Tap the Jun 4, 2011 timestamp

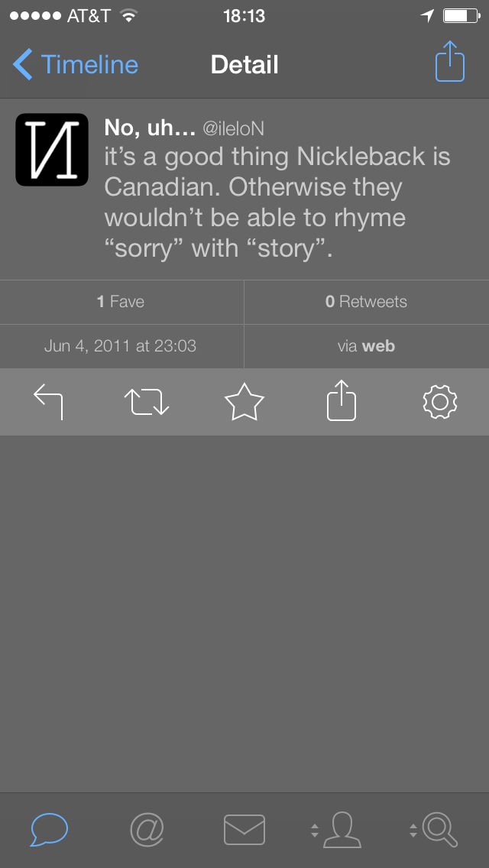(121, 346)
